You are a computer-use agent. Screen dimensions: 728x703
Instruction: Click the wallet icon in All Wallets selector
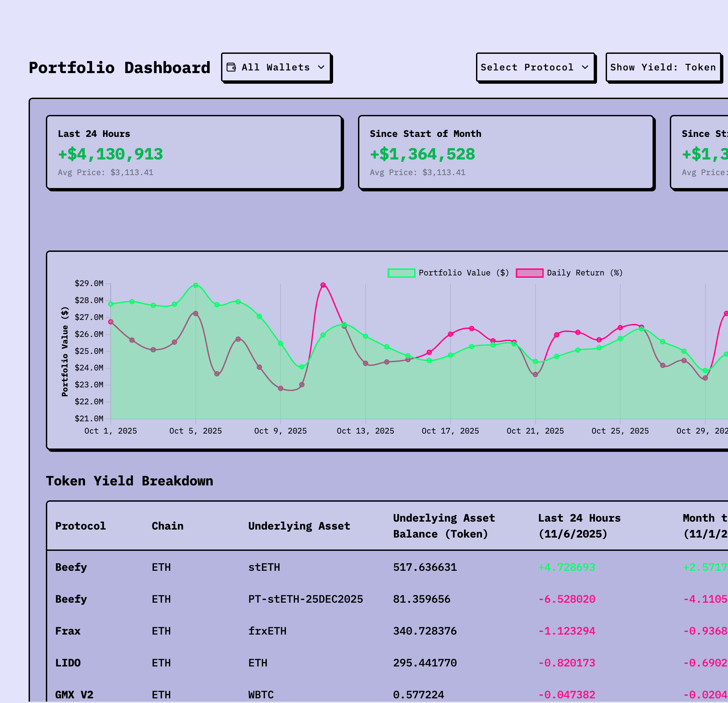(231, 67)
